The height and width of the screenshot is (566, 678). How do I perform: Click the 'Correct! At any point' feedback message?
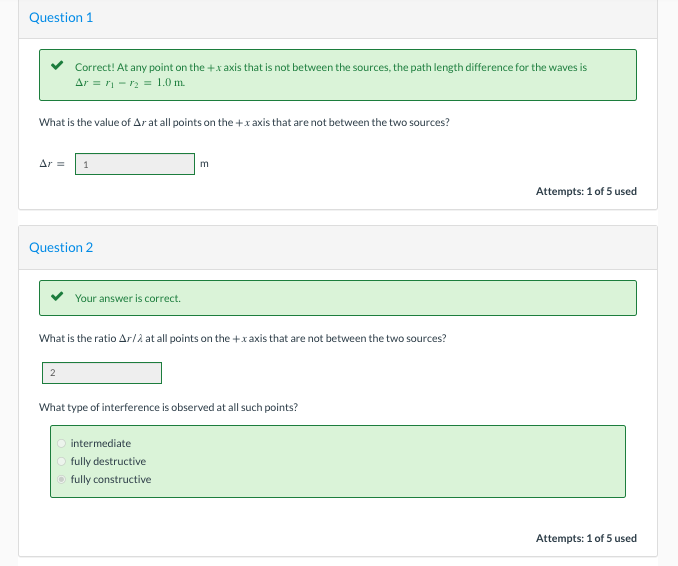[330, 67]
